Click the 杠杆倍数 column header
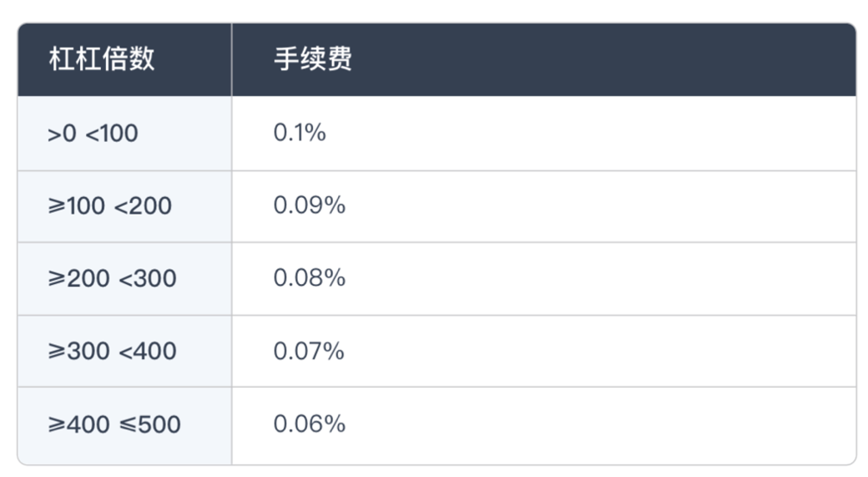This screenshot has height=477, width=868. pos(102,59)
